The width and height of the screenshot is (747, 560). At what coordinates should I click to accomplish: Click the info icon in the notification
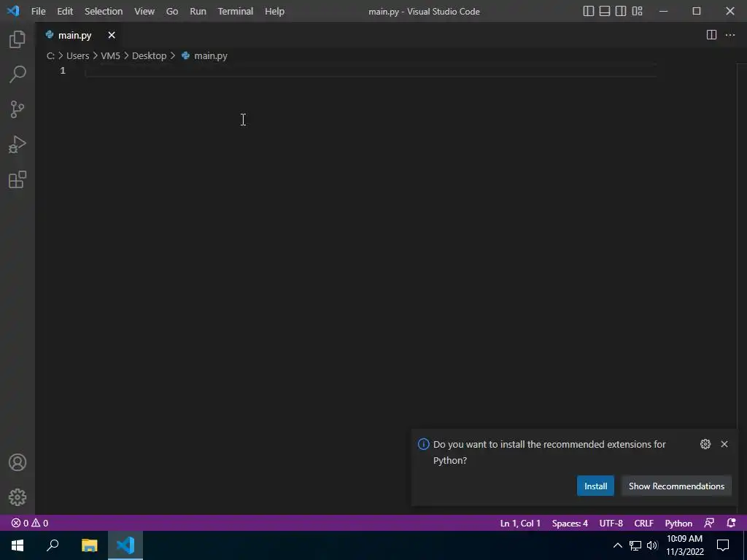[424, 444]
